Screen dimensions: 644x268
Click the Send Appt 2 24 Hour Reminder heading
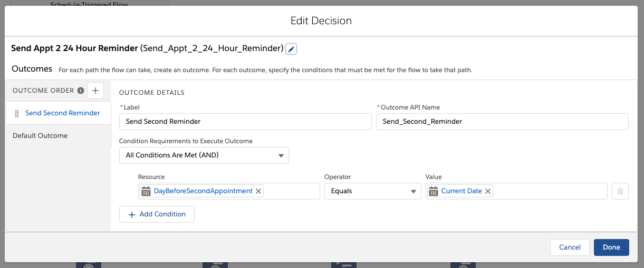point(74,48)
